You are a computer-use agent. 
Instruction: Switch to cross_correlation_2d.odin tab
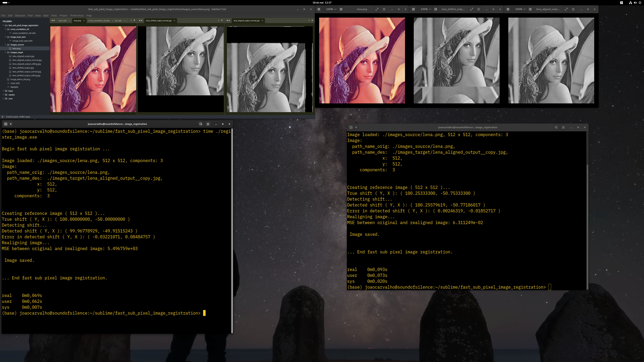(99, 21)
